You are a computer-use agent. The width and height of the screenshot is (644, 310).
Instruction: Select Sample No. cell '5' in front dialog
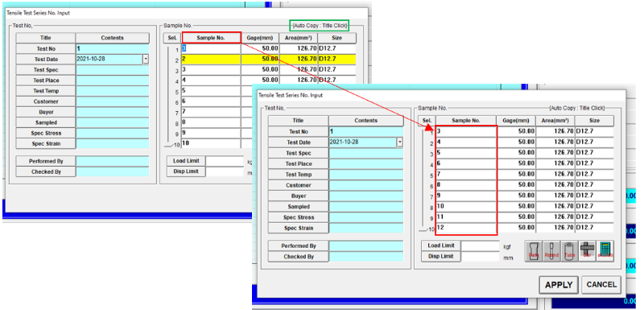pyautogui.click(x=466, y=153)
